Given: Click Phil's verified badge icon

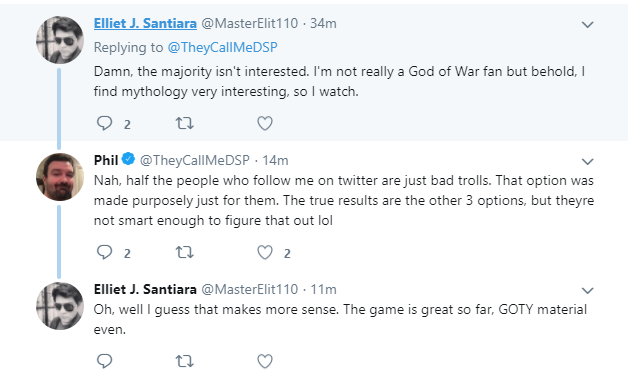Looking at the screenshot, I should tap(128, 159).
